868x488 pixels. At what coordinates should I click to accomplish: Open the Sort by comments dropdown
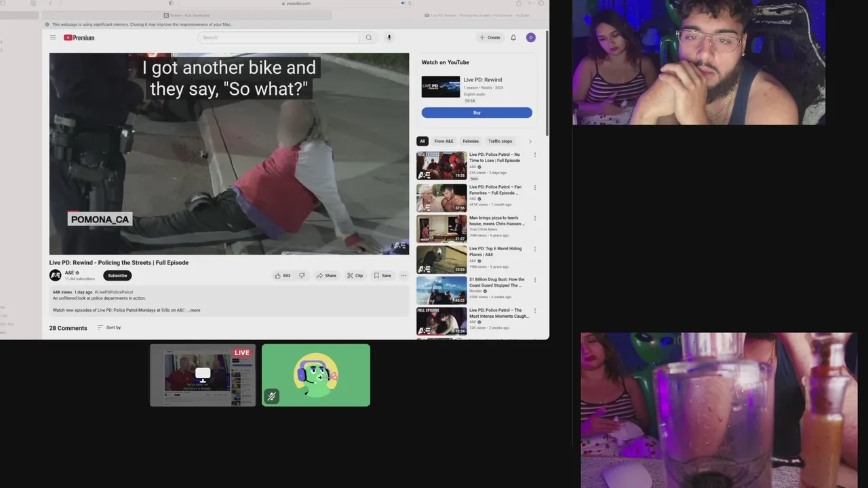click(109, 327)
